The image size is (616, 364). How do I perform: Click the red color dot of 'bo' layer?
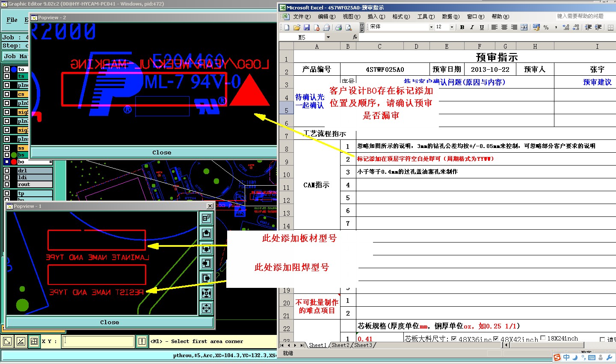click(x=14, y=162)
